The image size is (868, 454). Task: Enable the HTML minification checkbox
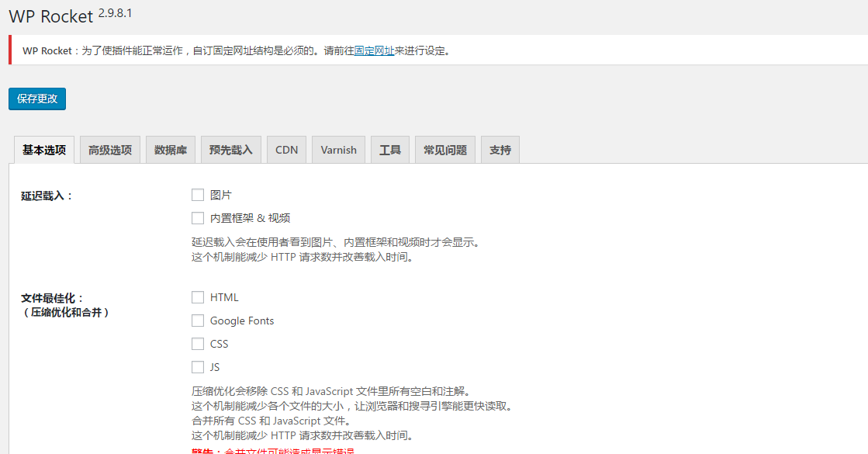tap(198, 297)
